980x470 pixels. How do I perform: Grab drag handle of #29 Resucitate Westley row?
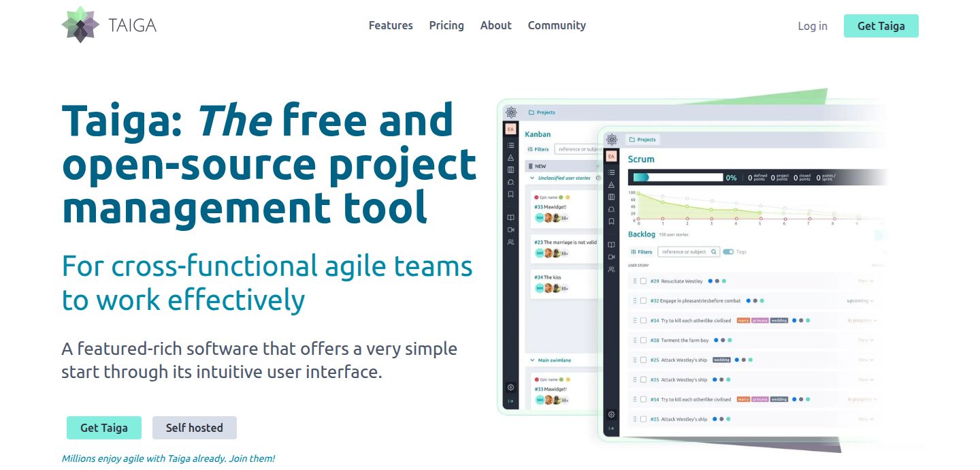635,281
